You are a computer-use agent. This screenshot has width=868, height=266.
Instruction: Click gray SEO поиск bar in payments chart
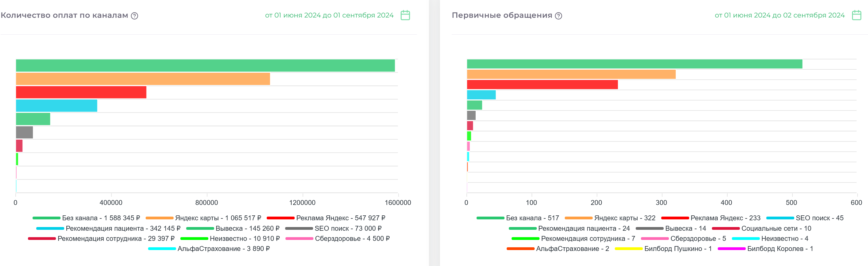(x=24, y=132)
